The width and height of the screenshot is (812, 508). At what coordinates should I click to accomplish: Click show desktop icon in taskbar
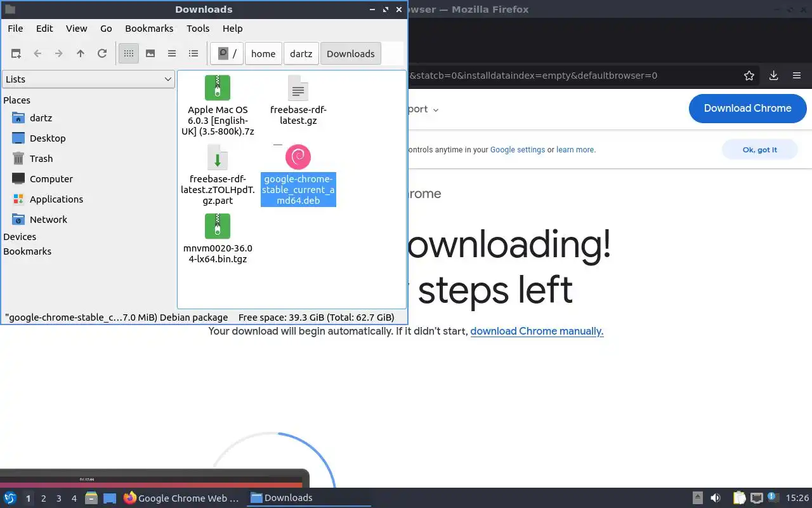tap(110, 498)
